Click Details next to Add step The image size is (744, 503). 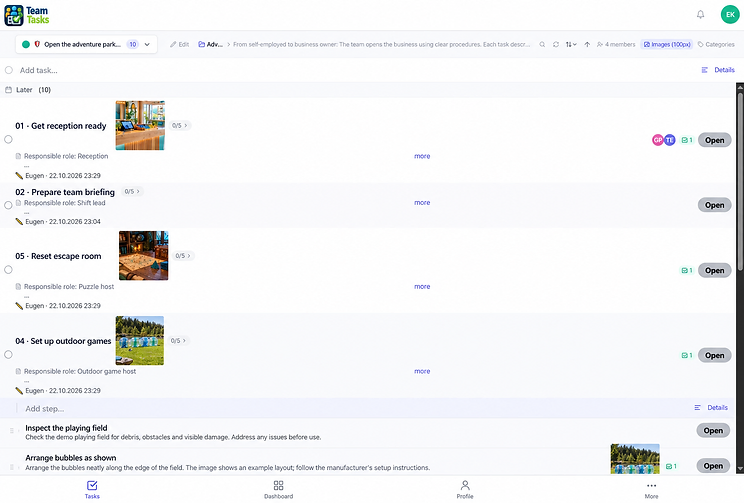(x=711, y=408)
